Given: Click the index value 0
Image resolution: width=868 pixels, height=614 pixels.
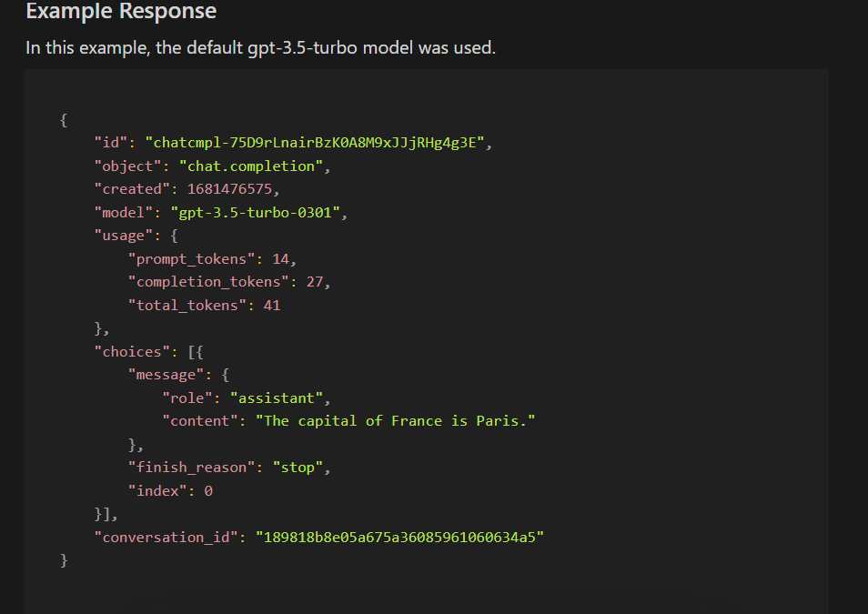Looking at the screenshot, I should pos(208,491).
